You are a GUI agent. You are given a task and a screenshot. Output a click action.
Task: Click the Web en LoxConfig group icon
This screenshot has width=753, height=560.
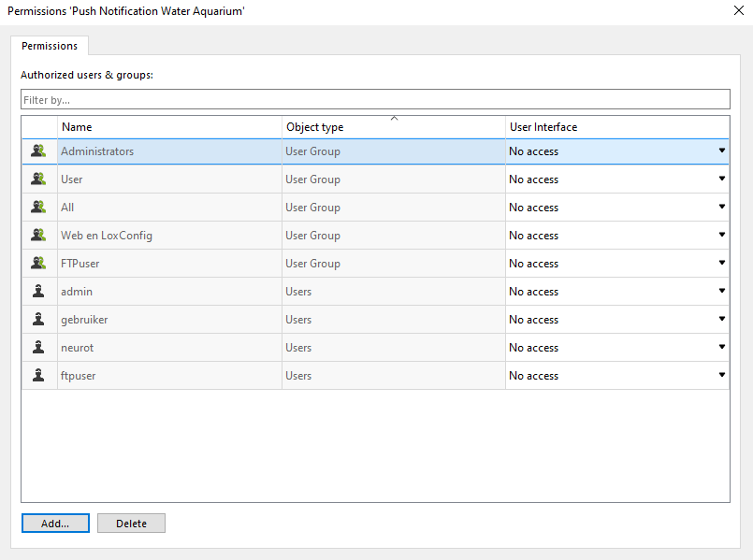(x=38, y=236)
